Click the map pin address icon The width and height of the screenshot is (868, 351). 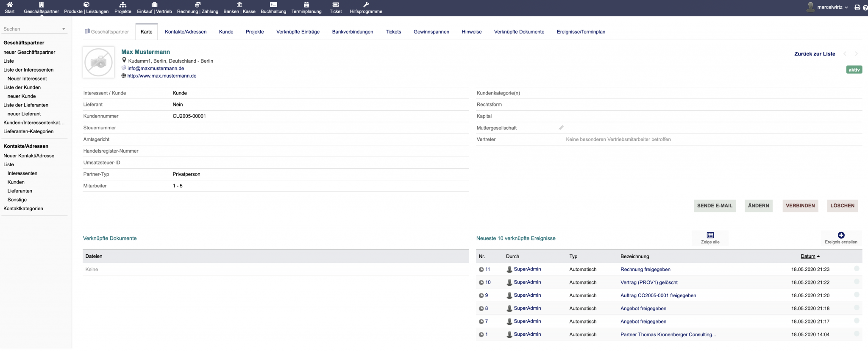[x=124, y=60]
